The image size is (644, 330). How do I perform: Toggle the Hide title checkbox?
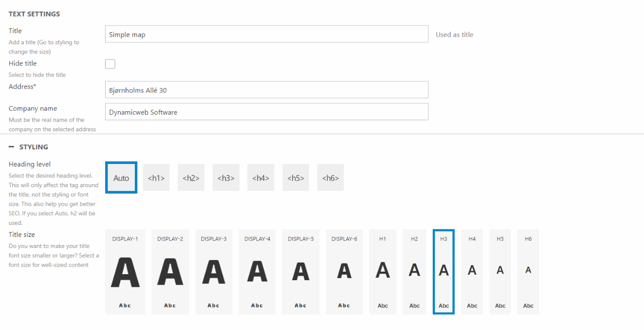110,64
